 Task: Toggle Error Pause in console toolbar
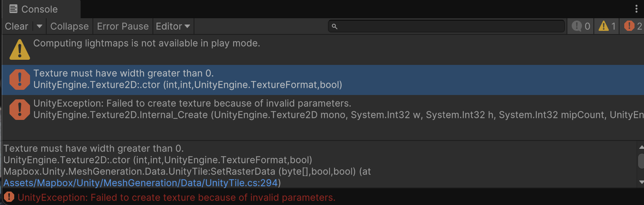(x=123, y=26)
